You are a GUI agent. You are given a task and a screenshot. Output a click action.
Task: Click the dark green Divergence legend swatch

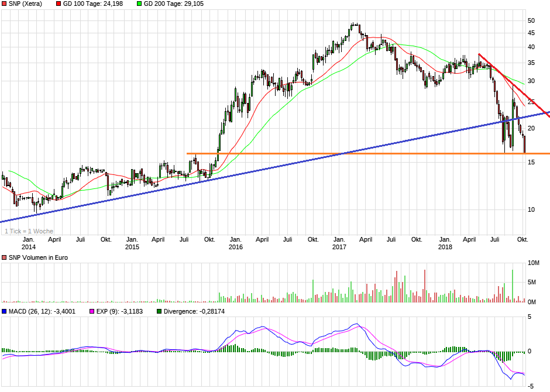[159, 311]
